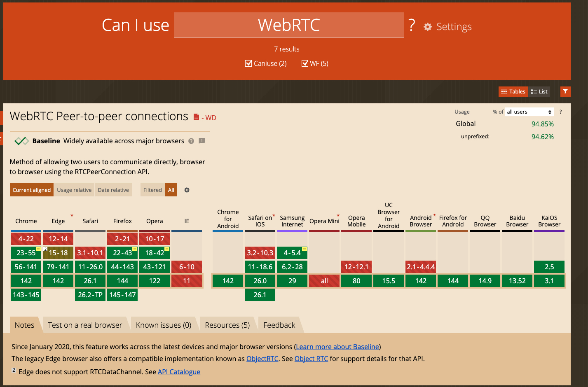Click note flag on Opera 18-42 cell
The height and width of the screenshot is (387, 588).
(x=167, y=249)
